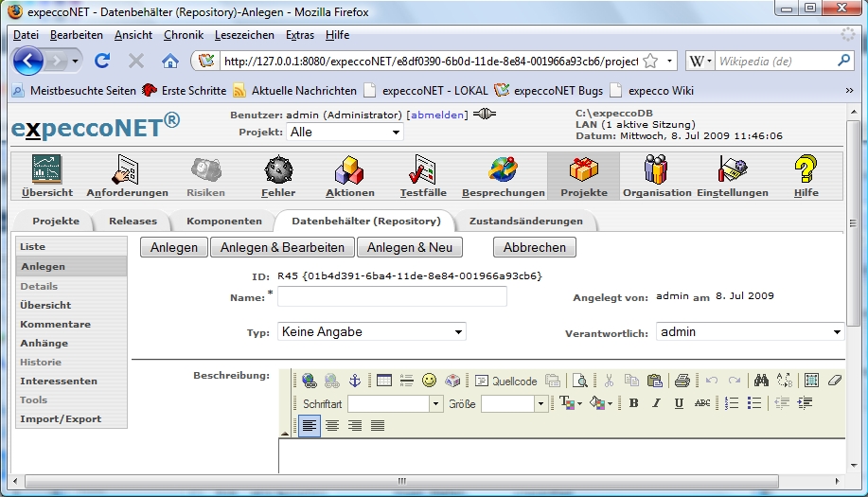
Task: Enable left text alignment
Action: (x=310, y=426)
